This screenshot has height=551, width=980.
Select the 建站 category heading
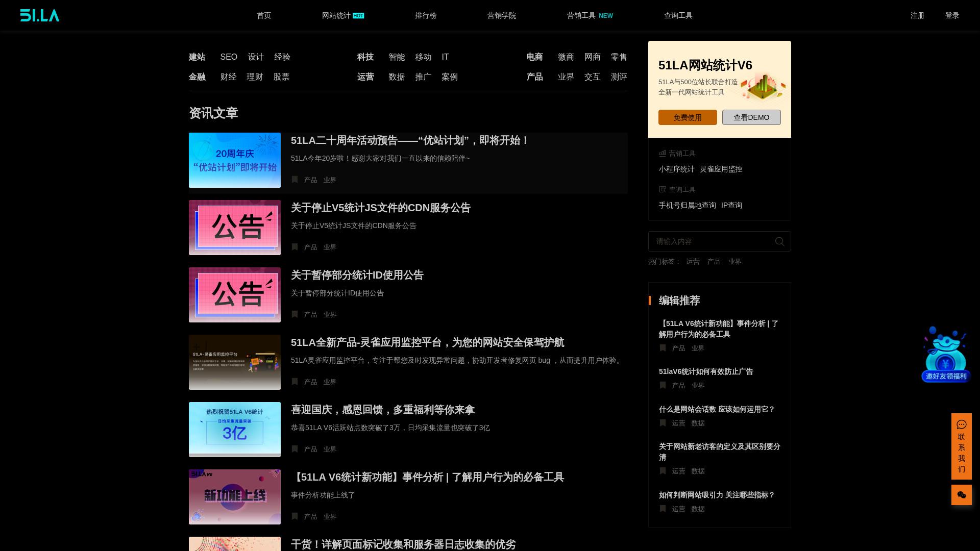pyautogui.click(x=197, y=57)
